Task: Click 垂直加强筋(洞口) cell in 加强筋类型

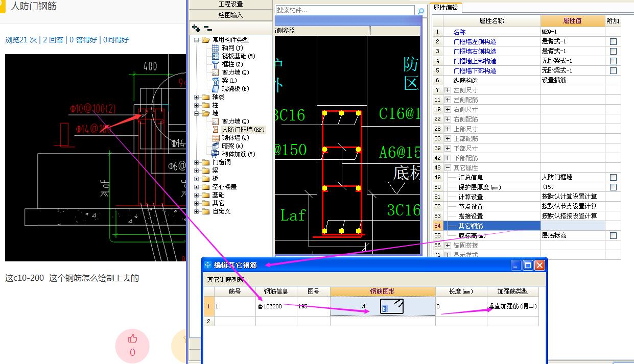Action: (512, 306)
